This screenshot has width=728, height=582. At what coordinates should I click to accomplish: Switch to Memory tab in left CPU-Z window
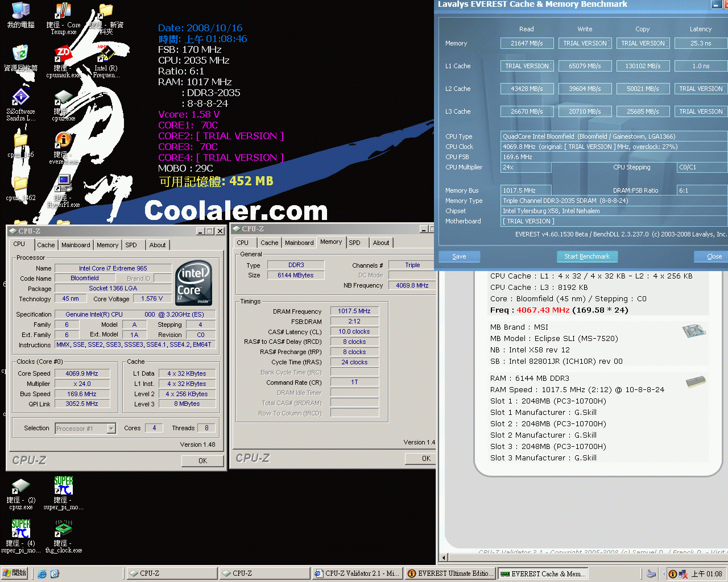107,245
